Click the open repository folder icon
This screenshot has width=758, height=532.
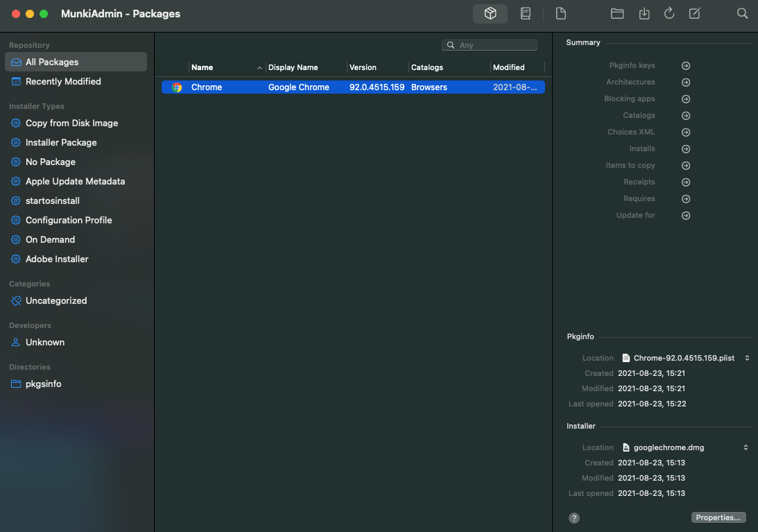coord(617,14)
